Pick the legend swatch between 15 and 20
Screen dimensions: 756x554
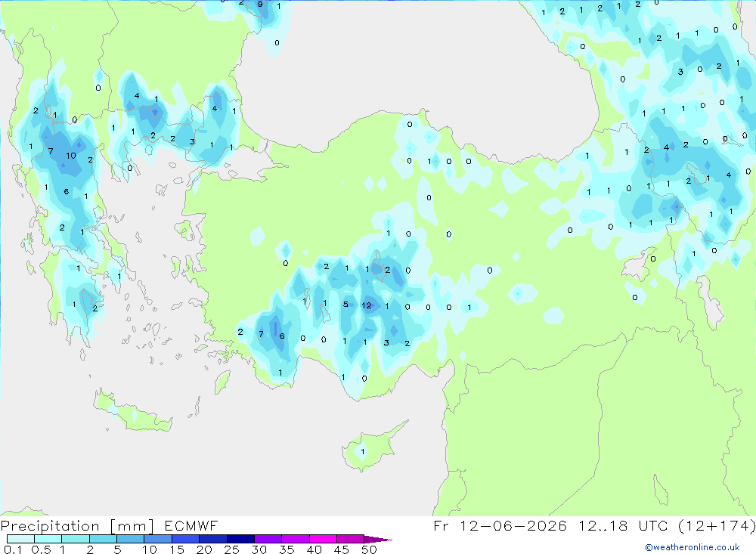pos(186,539)
